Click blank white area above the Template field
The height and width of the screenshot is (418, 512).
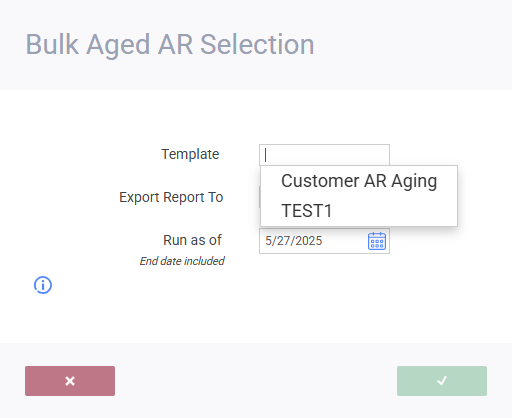(256, 117)
